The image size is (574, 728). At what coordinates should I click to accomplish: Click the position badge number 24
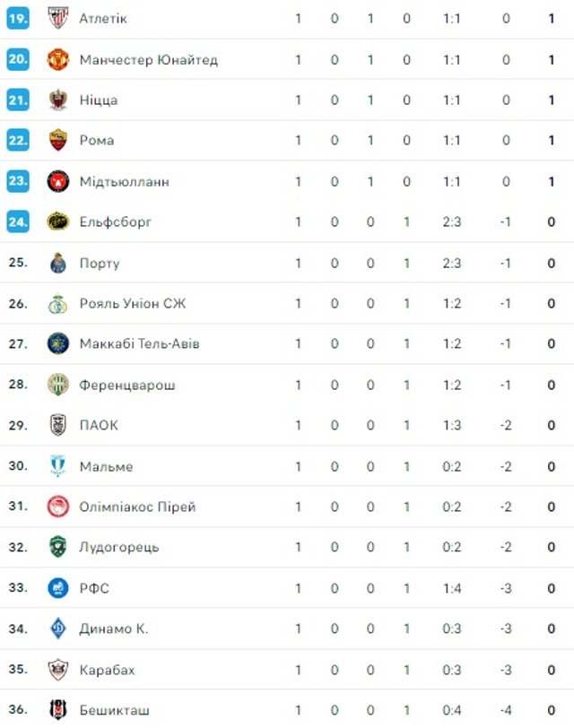coord(18,222)
